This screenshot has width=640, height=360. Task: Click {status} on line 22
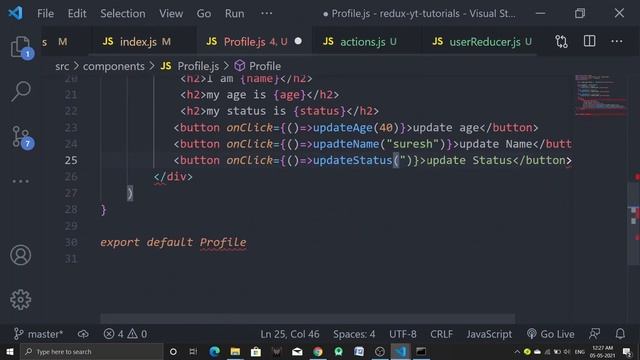point(319,111)
